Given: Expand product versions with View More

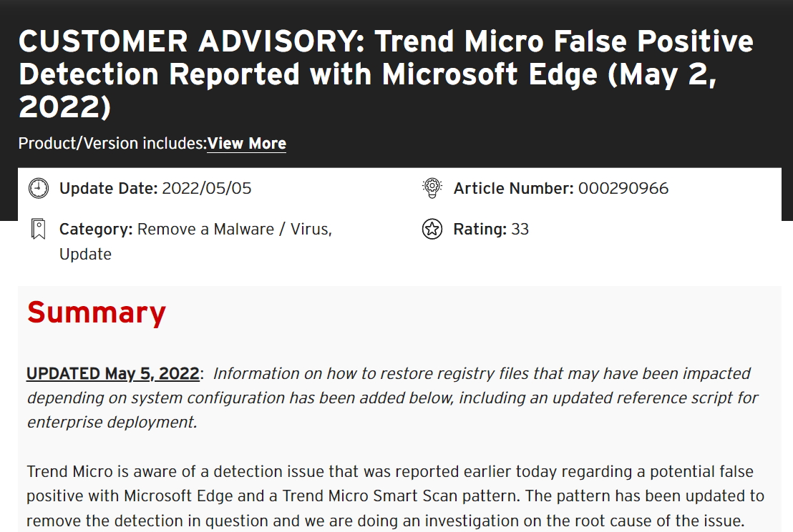Looking at the screenshot, I should (x=246, y=143).
